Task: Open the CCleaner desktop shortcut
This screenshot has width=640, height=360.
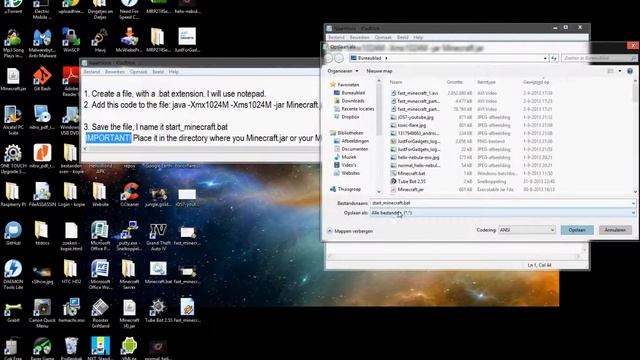Action: point(129,194)
